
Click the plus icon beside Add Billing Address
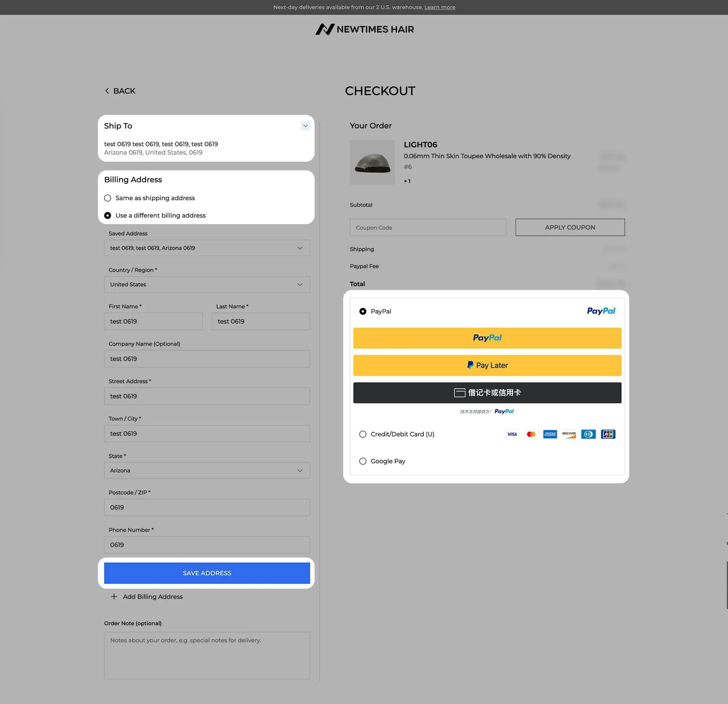(114, 596)
